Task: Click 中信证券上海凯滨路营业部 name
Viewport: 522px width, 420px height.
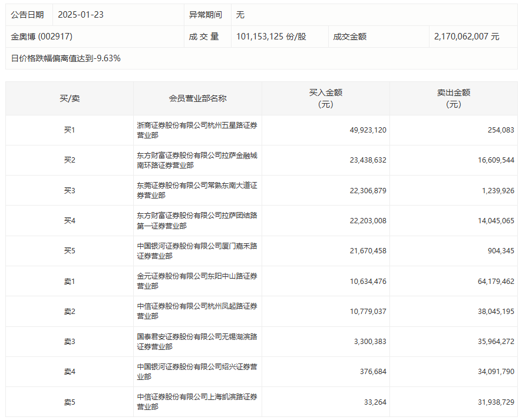Action: point(197,402)
